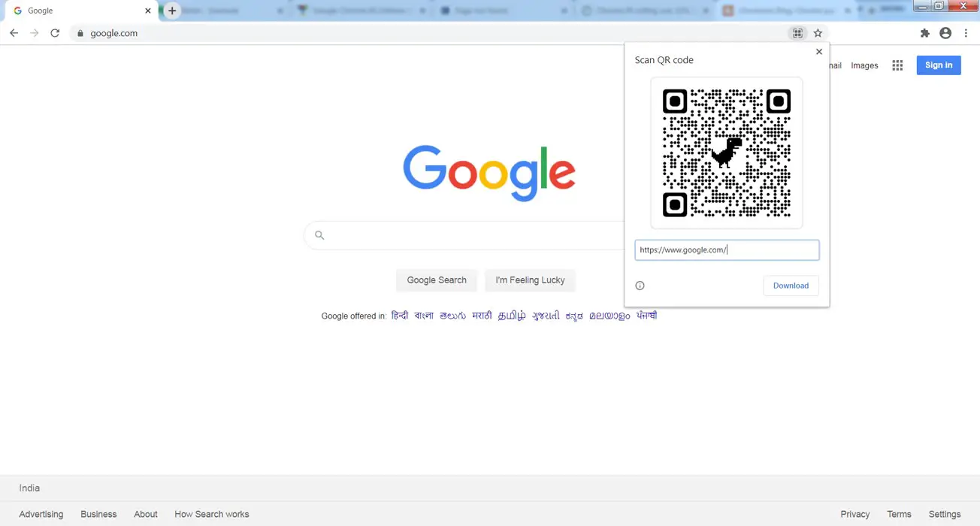The height and width of the screenshot is (526, 980).
Task: Maximize the Chrome window
Action: click(x=939, y=5)
